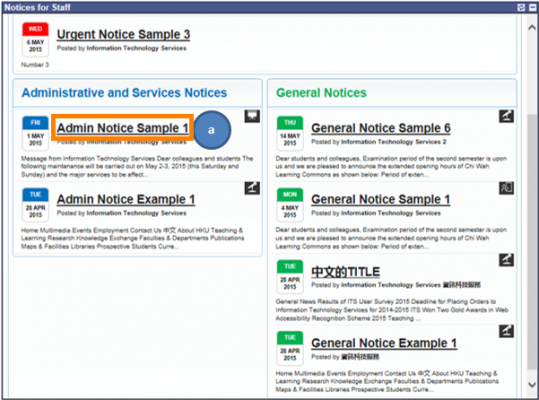Click refresh icon in Notices for Staff title bar
Image resolution: width=539 pixels, height=400 pixels.
click(521, 7)
